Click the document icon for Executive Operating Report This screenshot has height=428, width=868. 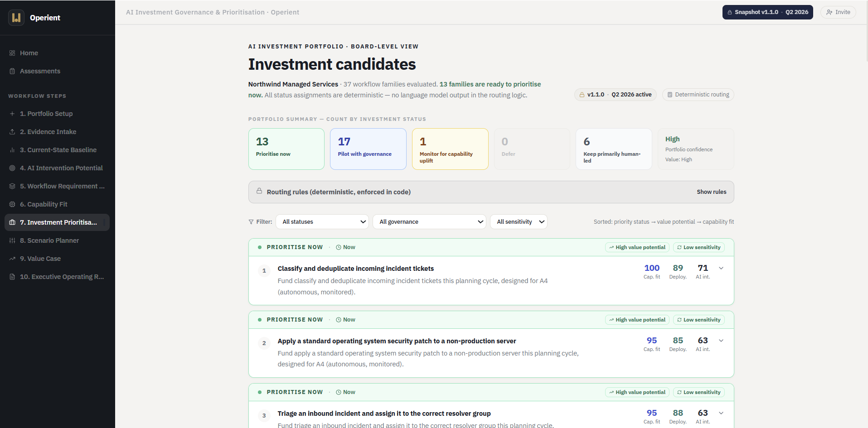coord(12,277)
